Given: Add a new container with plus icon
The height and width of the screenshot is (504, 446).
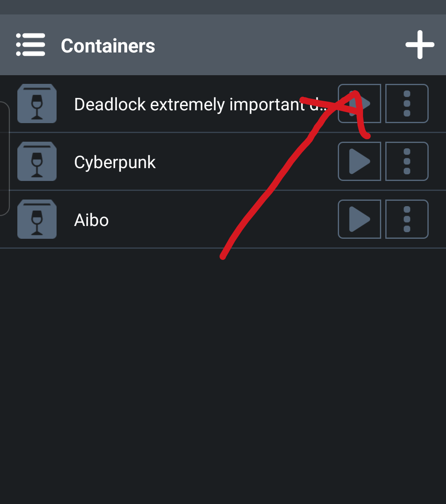Looking at the screenshot, I should coord(420,45).
